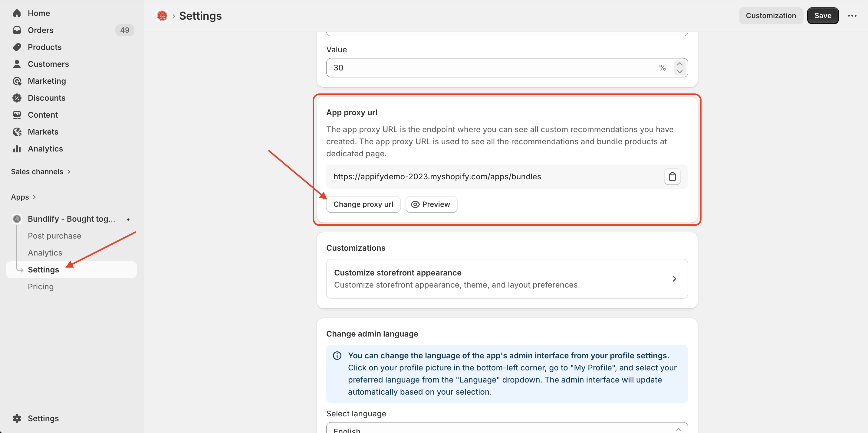This screenshot has width=868, height=433.
Task: Click the Bundlify app logo in header
Action: point(162,16)
